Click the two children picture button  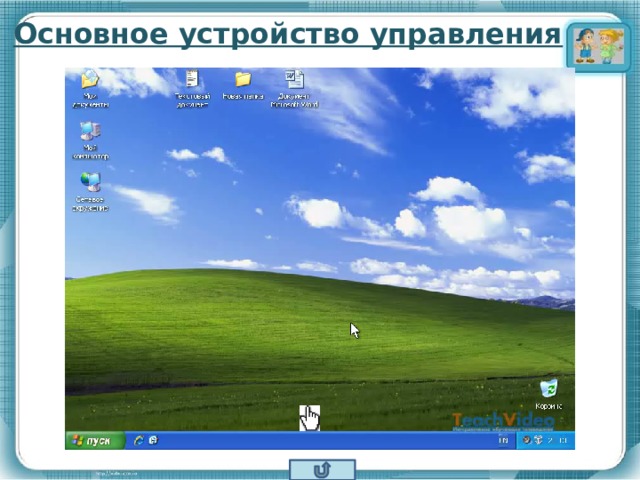coord(598,46)
